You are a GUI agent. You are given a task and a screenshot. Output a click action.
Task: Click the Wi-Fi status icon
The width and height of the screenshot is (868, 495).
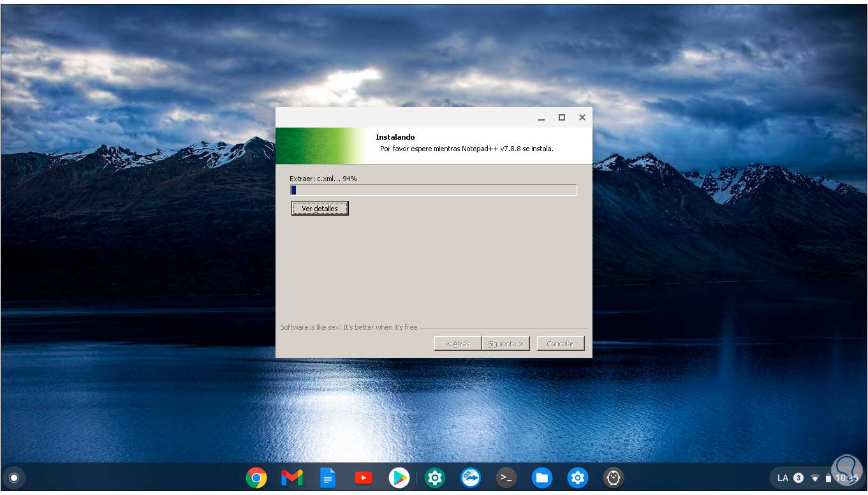(x=815, y=478)
